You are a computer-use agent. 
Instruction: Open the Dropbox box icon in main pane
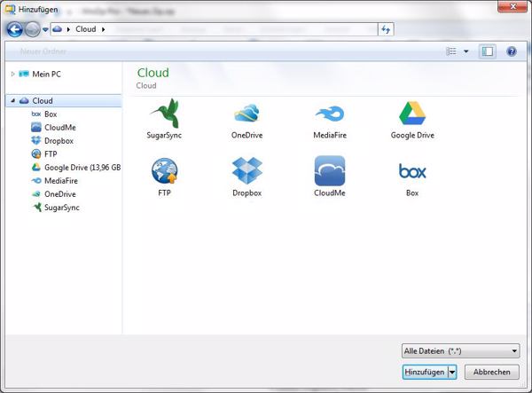point(247,170)
